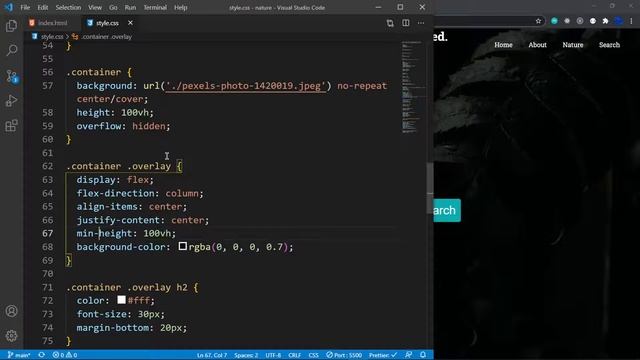This screenshot has width=640, height=360.
Task: Open the Selection menu
Action: (x=68, y=7)
